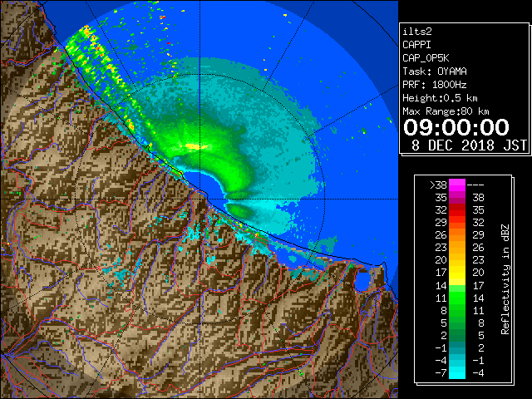Click the bright green 11-14 dBZ swatch
532x399 pixels.
pyautogui.click(x=457, y=298)
